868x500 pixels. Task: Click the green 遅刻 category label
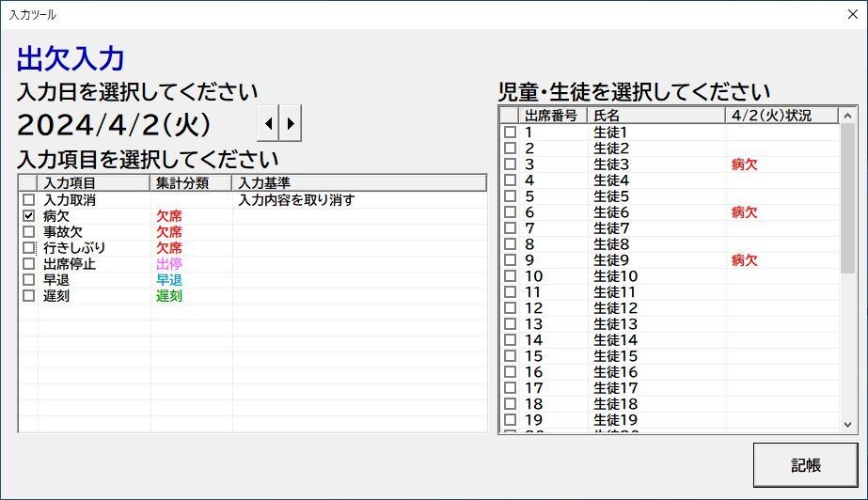coord(169,296)
